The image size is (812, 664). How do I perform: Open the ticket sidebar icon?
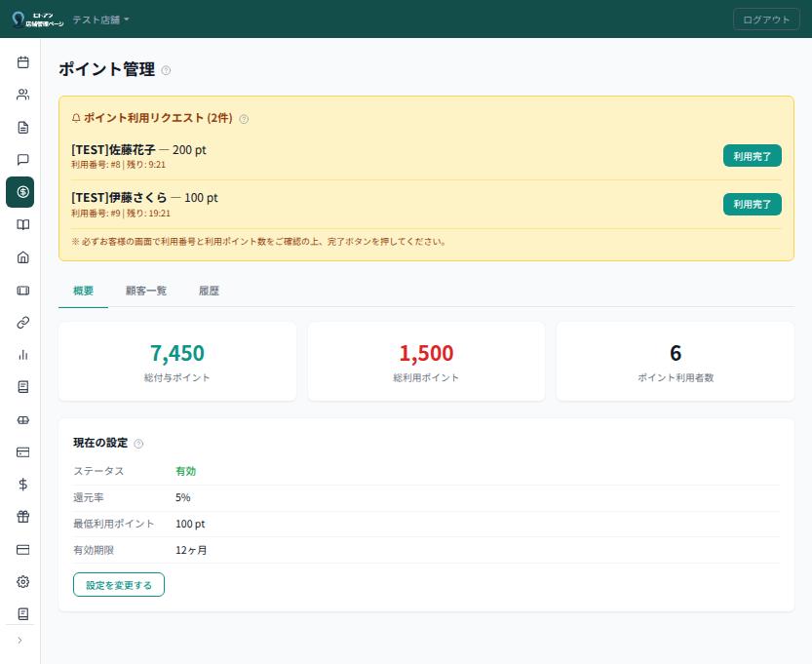pyautogui.click(x=22, y=290)
